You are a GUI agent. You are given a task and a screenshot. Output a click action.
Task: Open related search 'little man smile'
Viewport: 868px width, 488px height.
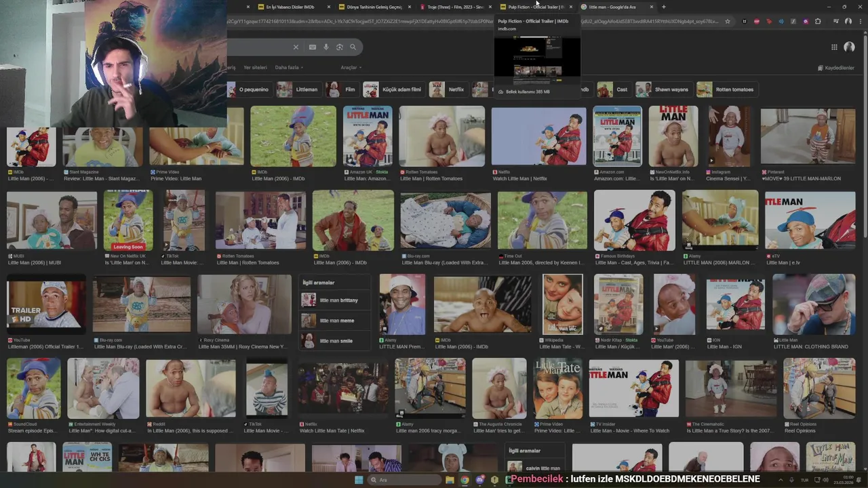click(335, 341)
